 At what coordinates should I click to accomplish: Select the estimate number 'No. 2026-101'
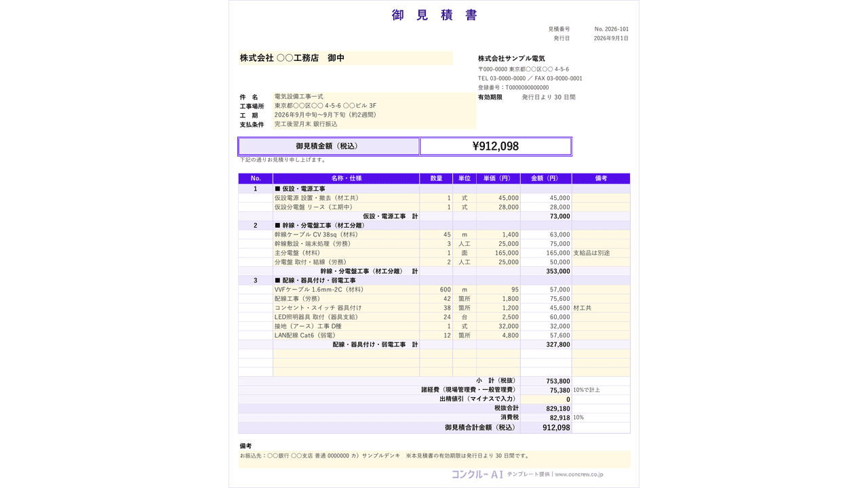[611, 29]
